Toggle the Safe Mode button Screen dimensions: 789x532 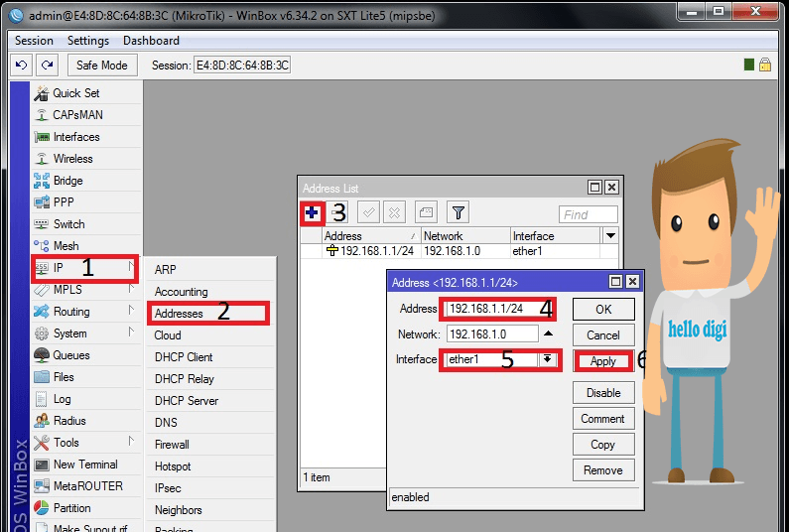tap(101, 65)
